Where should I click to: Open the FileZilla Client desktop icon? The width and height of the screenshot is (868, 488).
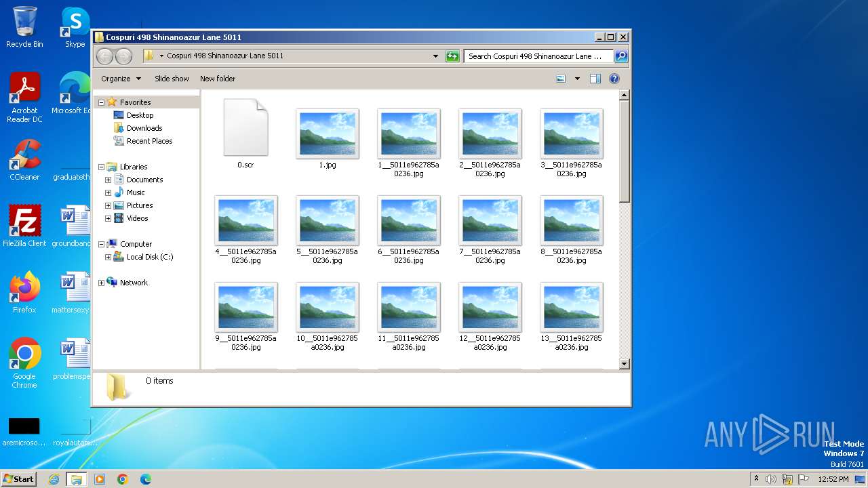pyautogui.click(x=24, y=226)
